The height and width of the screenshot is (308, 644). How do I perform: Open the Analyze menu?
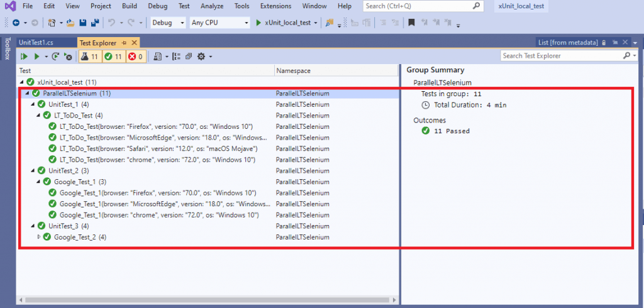[x=211, y=6]
